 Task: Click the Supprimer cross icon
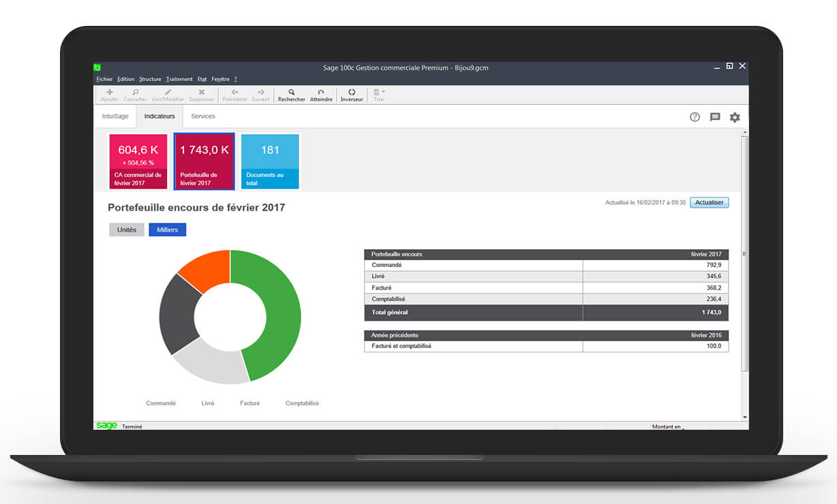(201, 92)
